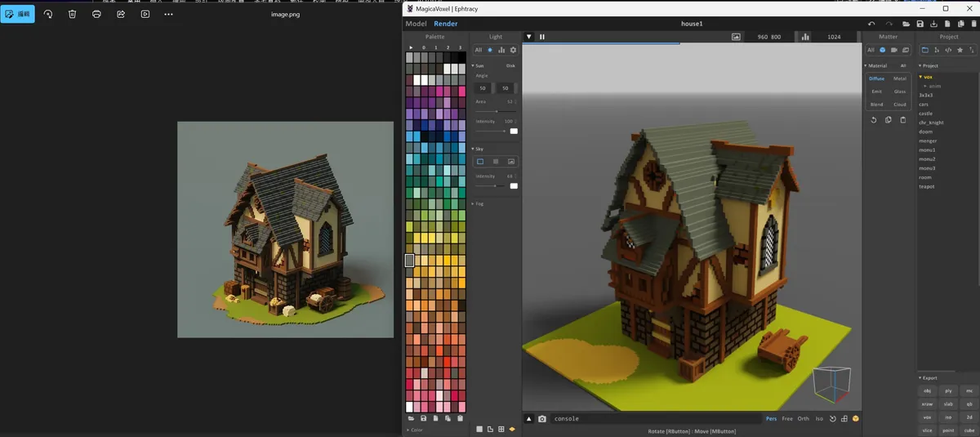Open the Sky color swatch
The width and height of the screenshot is (980, 437).
[x=514, y=185]
